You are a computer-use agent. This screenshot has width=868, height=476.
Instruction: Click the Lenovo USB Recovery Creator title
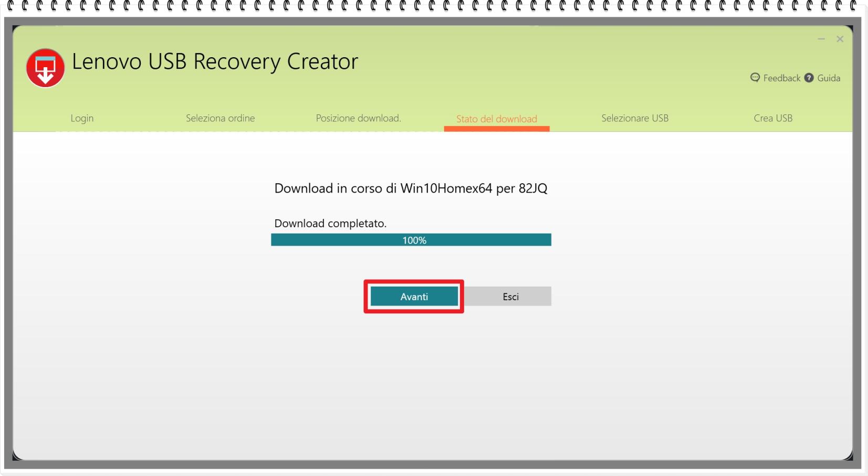click(x=215, y=61)
